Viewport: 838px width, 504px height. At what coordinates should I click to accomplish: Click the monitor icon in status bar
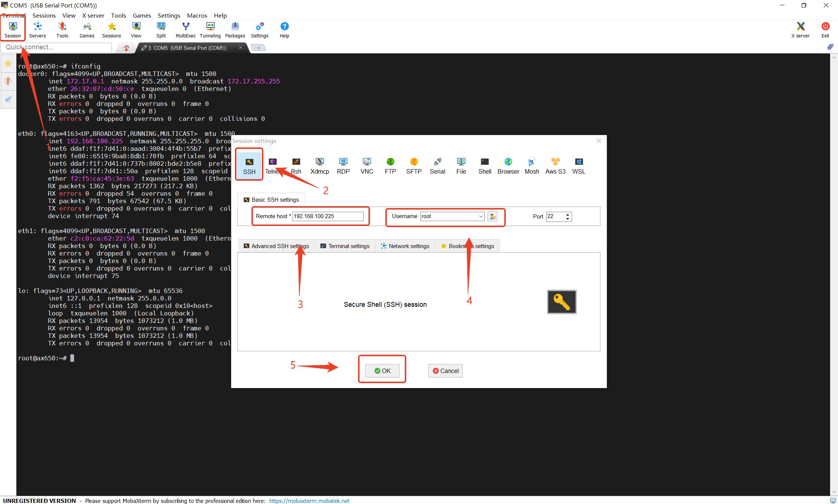pyautogui.click(x=833, y=501)
